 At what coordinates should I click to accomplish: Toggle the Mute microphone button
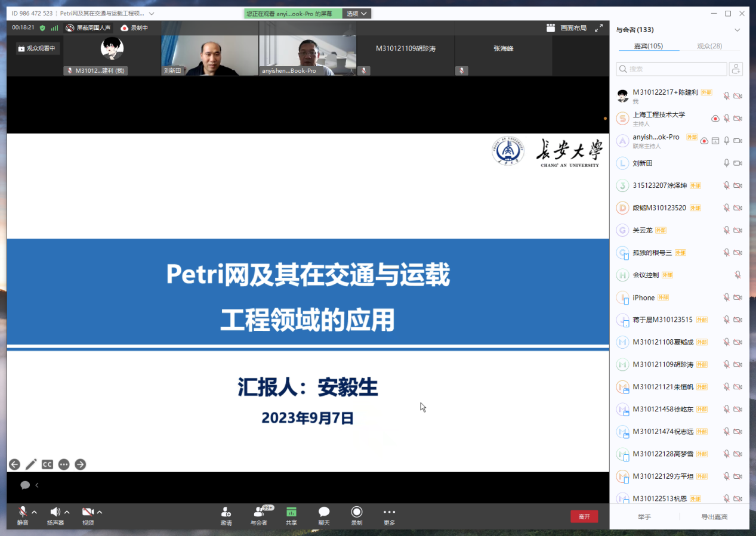point(23,516)
